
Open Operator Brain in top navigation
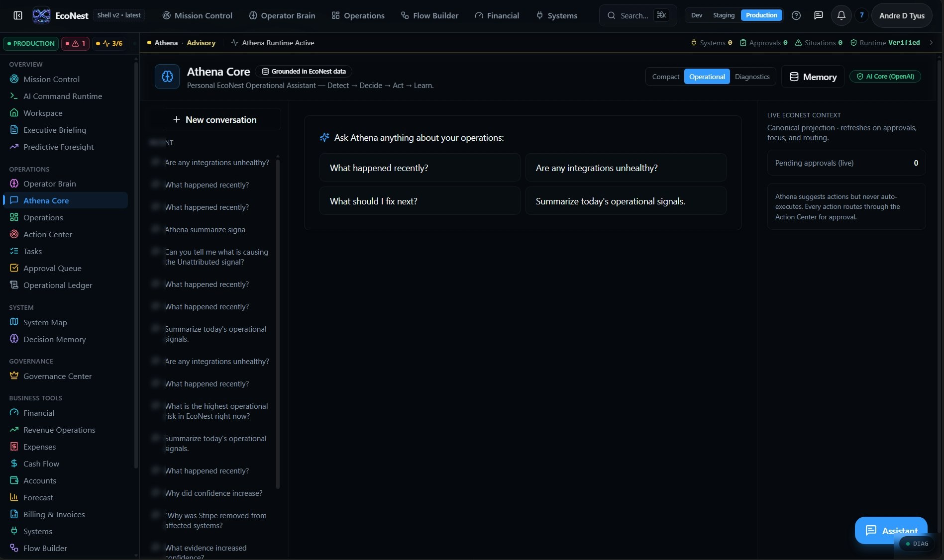[282, 15]
